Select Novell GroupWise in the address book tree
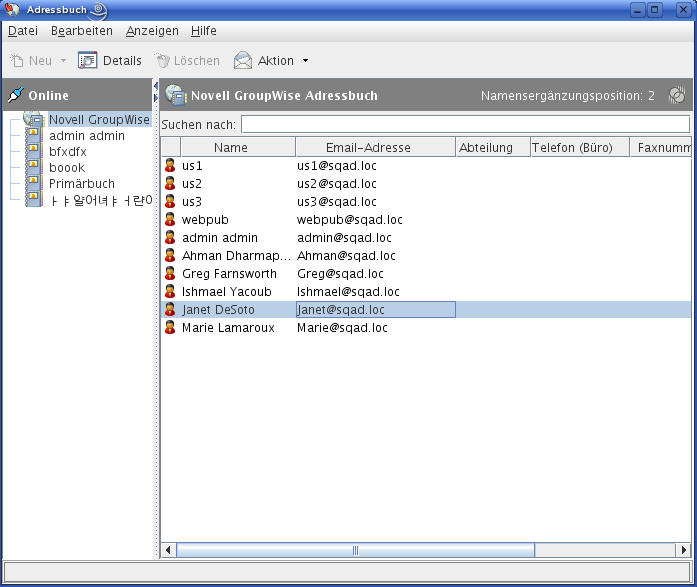Screen dimensions: 697x587 click(x=99, y=120)
